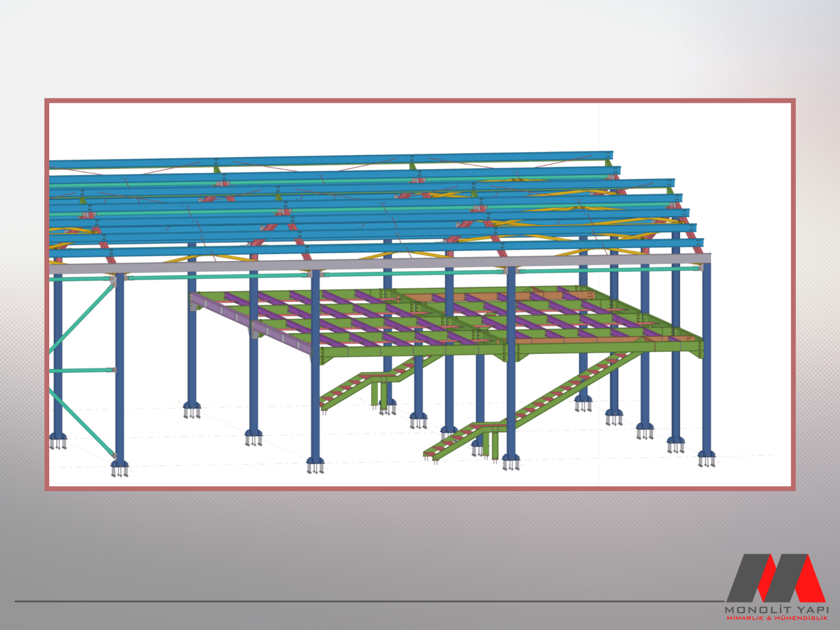Click the far-right column base plate
Screen dimensions: 840x630
click(x=707, y=455)
